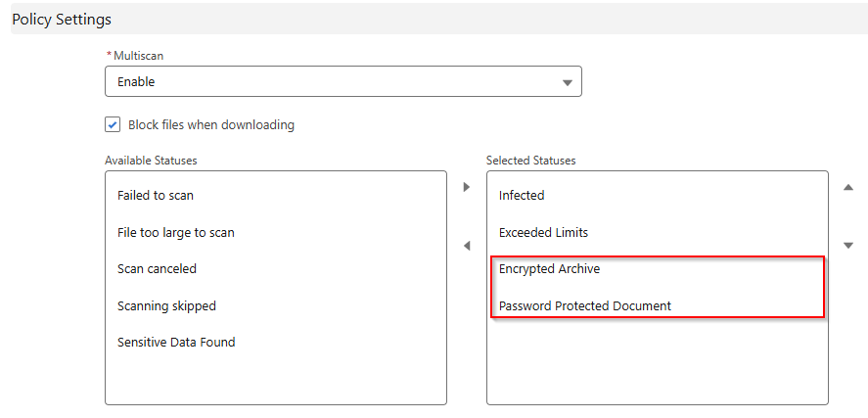The image size is (868, 418).
Task: Click the Policy Settings section header
Action: pos(62,20)
